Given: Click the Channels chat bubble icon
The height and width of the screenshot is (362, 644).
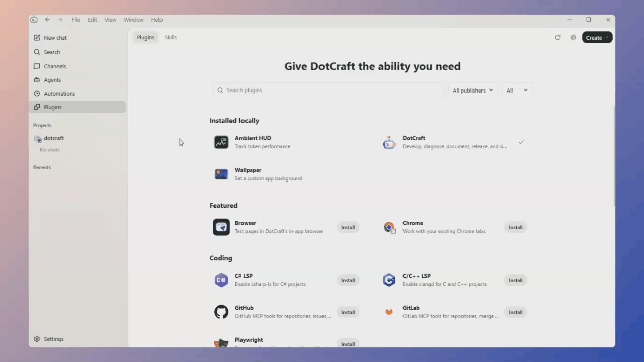Looking at the screenshot, I should [x=37, y=66].
